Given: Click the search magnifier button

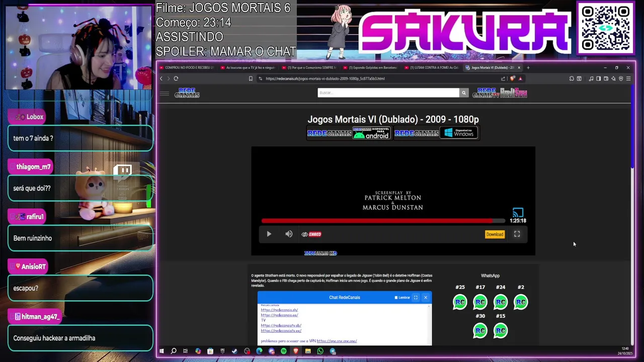Looking at the screenshot, I should coord(464,93).
